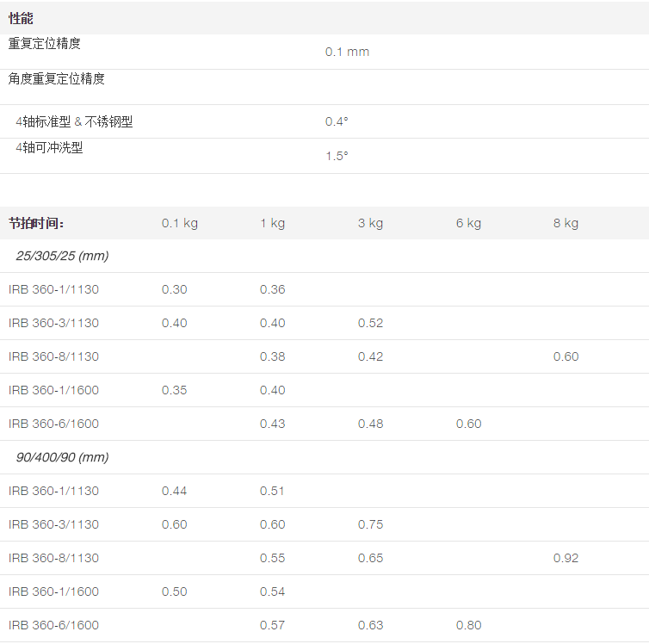Select IRB 360-1/1130 label under 25/305/25
649x644 pixels.
[54, 289]
